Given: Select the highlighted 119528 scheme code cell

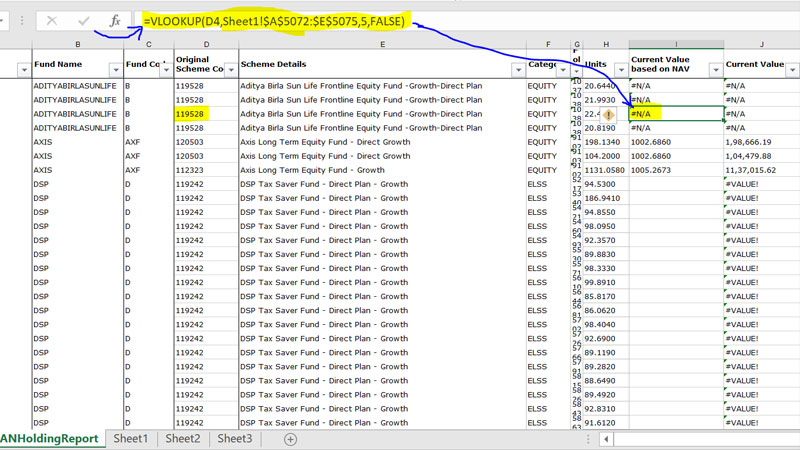Looking at the screenshot, I should pos(206,114).
